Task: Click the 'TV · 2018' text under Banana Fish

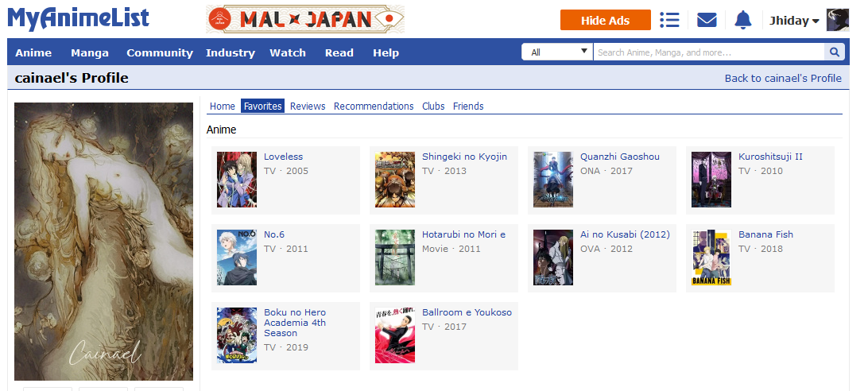Action: tap(761, 250)
